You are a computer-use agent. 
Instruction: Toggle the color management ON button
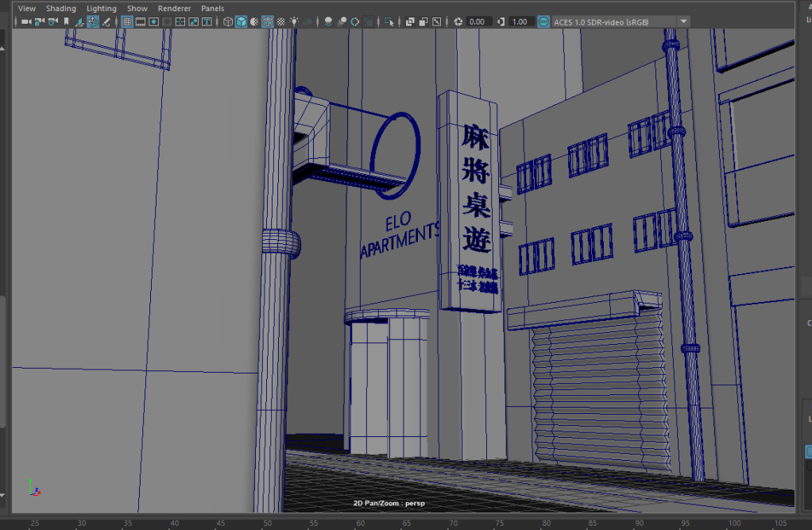tap(543, 21)
